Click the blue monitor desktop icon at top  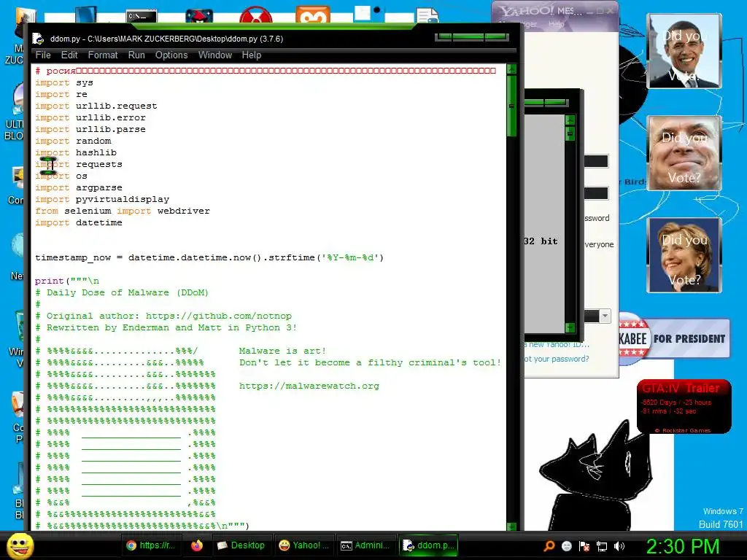coord(86,15)
